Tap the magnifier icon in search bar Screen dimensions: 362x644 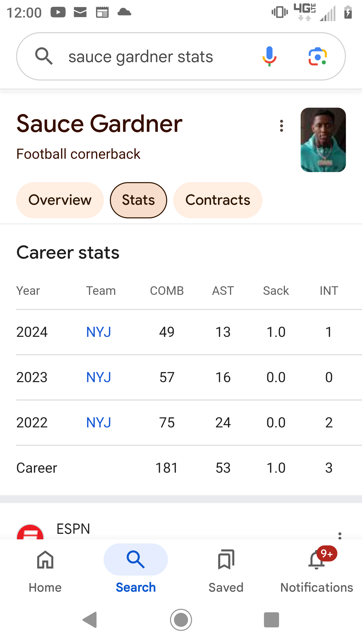click(x=44, y=56)
